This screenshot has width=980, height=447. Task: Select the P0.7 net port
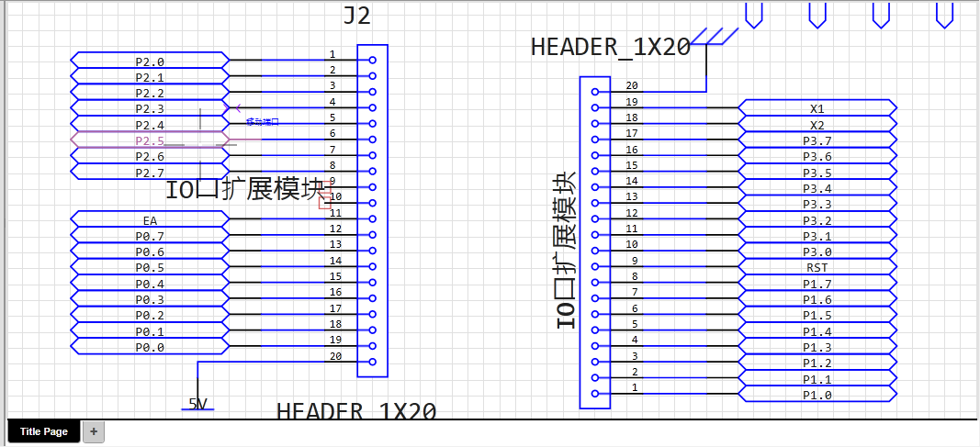150,235
